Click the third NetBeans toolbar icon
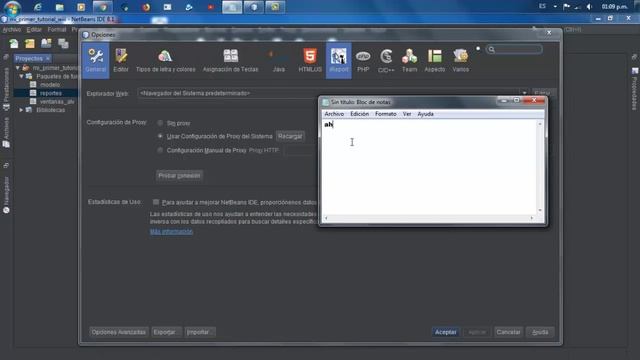Image resolution: width=640 pixels, height=360 pixels. click(46, 43)
